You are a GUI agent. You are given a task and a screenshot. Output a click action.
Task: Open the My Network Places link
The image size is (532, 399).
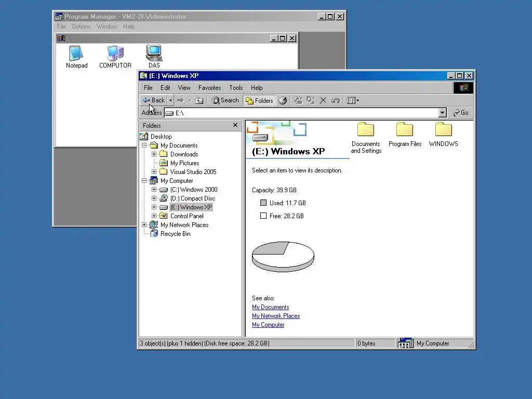[276, 316]
